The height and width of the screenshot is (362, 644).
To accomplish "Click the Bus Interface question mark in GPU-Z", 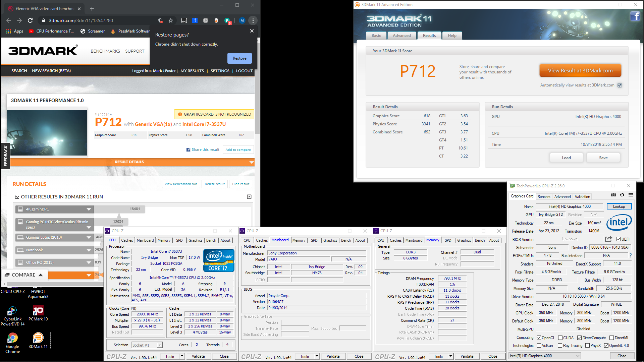I will 631,255.
